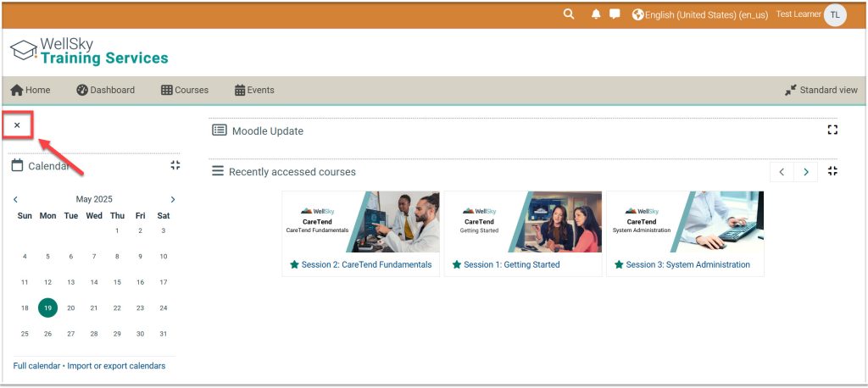Select day 15 in calendar
The image size is (868, 388).
click(117, 282)
